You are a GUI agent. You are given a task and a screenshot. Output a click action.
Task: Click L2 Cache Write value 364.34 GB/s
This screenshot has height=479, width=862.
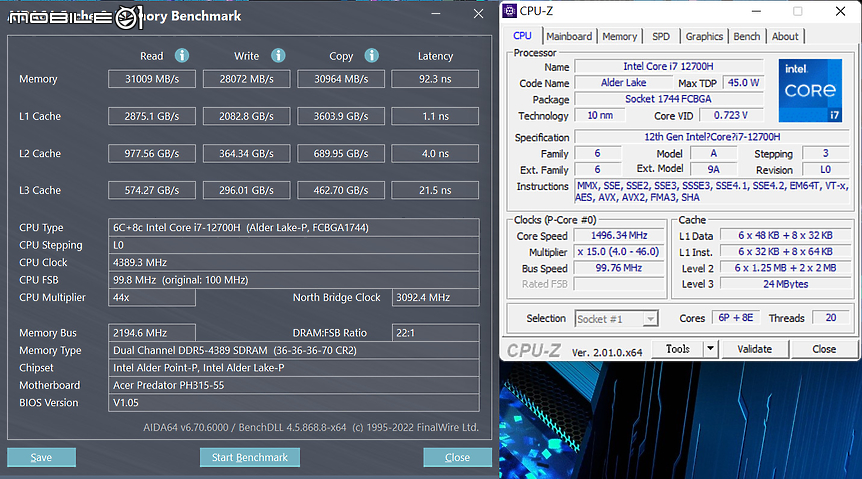(x=246, y=153)
